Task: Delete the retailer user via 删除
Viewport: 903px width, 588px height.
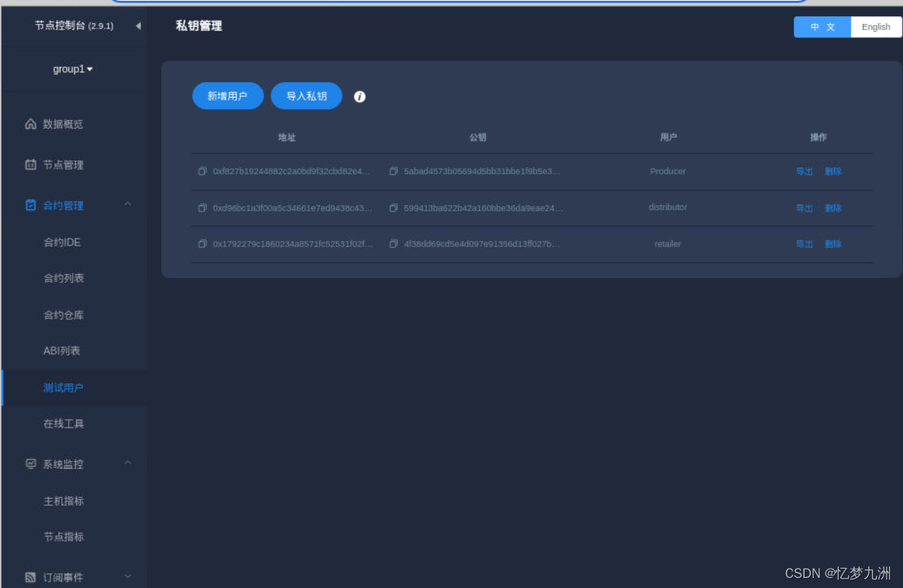Action: click(x=832, y=244)
